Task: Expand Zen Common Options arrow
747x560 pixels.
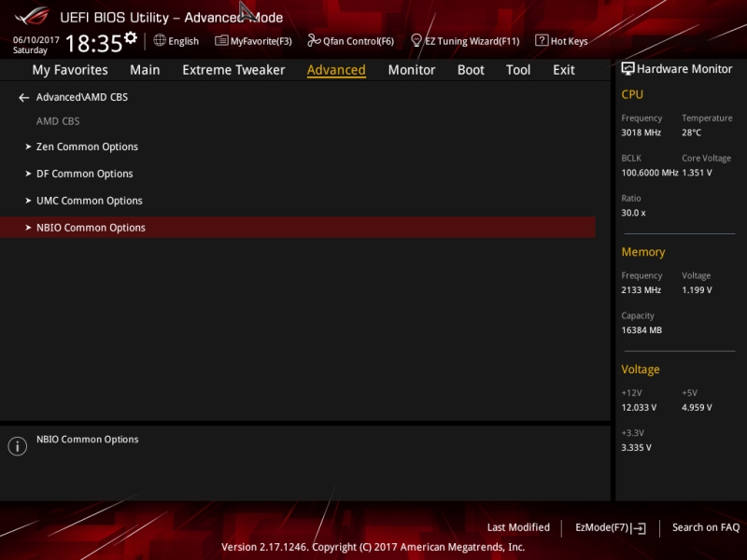Action: click(x=28, y=147)
